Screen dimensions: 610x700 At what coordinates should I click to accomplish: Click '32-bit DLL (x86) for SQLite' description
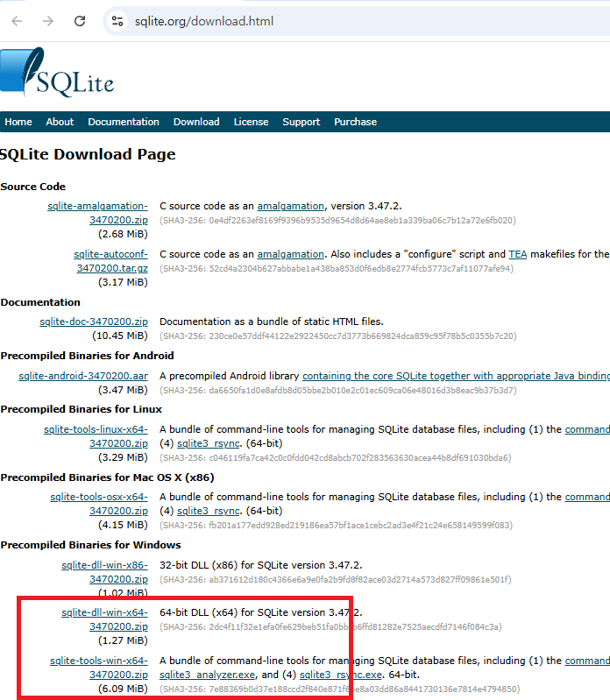click(261, 565)
